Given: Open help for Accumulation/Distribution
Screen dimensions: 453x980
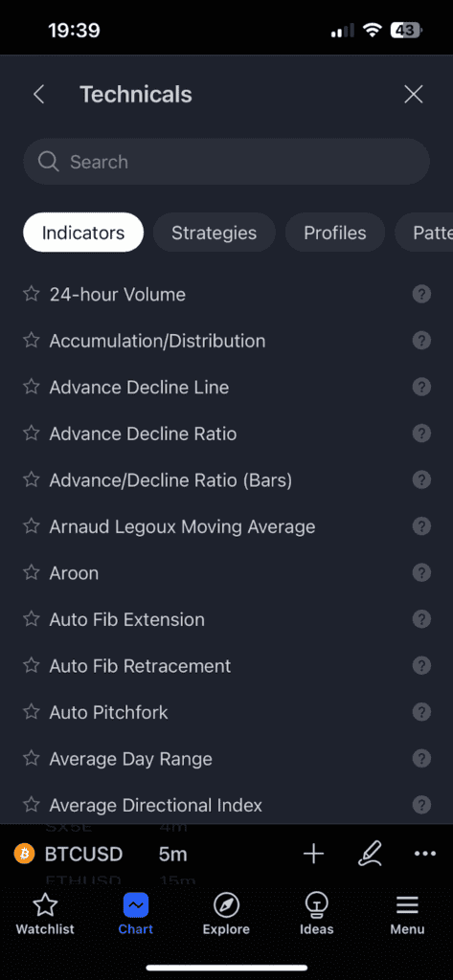Looking at the screenshot, I should pos(421,341).
